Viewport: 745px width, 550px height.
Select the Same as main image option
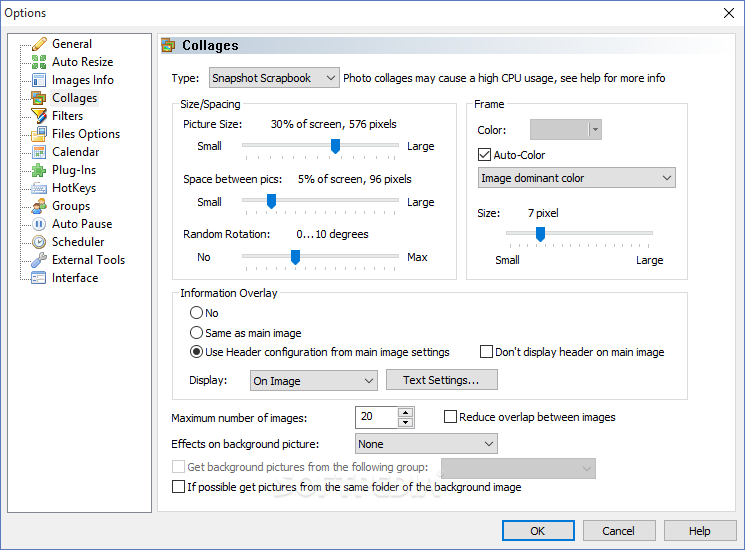point(196,332)
